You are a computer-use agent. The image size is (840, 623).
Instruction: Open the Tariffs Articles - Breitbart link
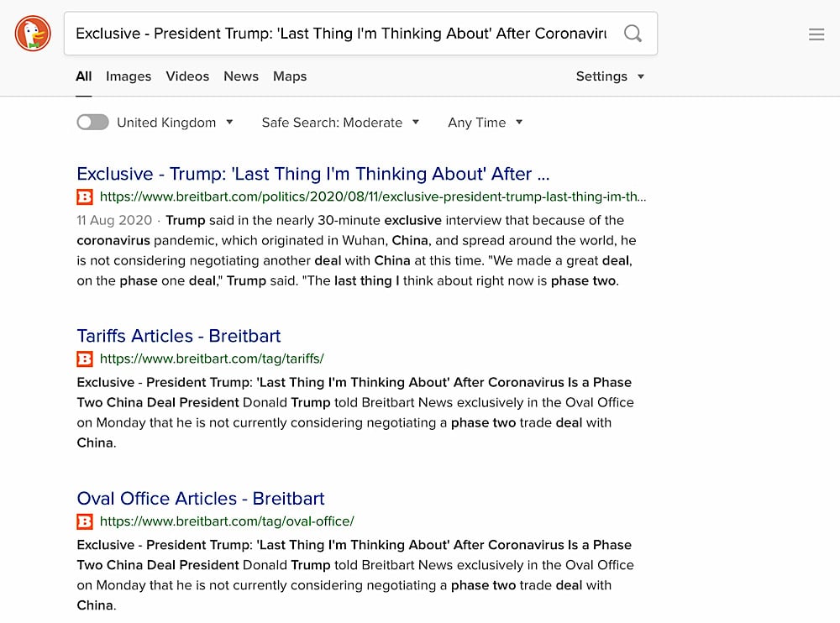(x=178, y=336)
